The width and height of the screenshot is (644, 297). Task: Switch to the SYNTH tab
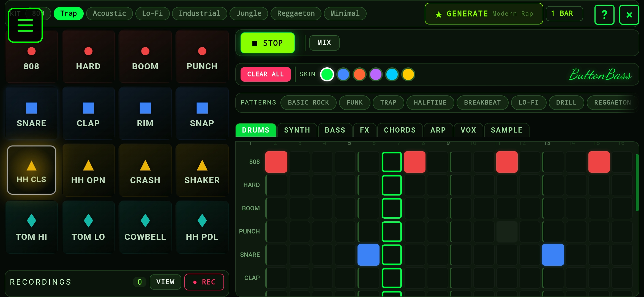(297, 130)
